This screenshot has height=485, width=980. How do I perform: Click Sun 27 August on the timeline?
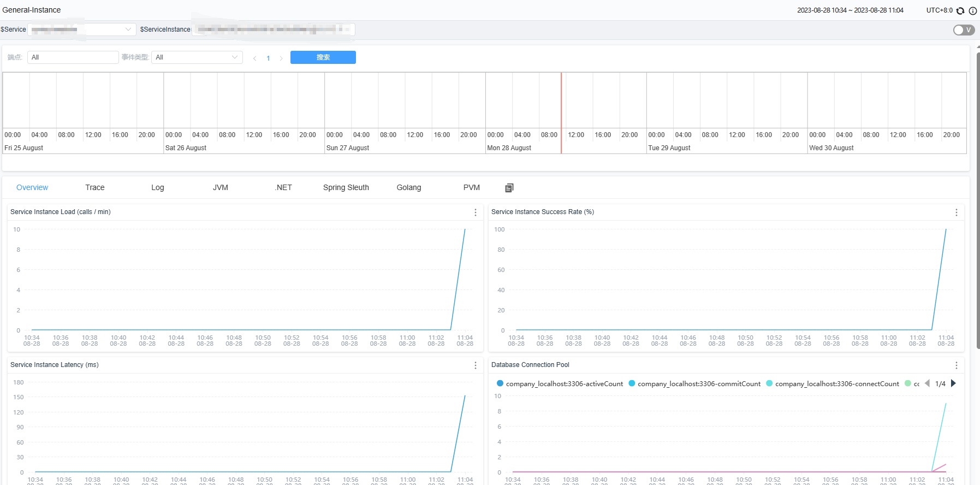[x=348, y=148]
